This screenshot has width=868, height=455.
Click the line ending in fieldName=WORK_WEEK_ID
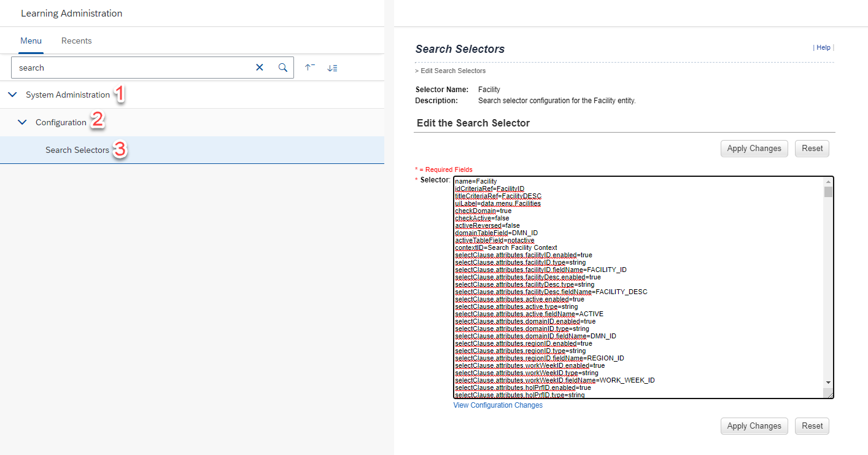(x=555, y=380)
